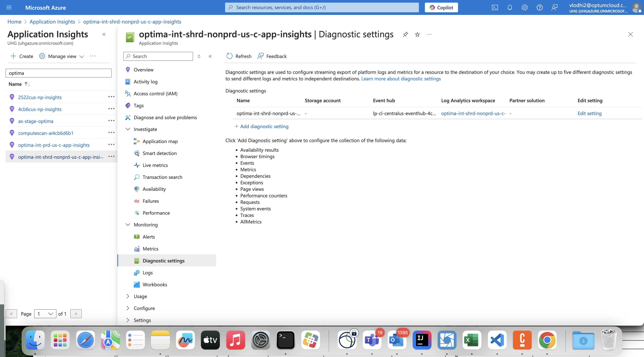Open the Log Analytics workspace link
This screenshot has width=644, height=357.
(x=473, y=113)
